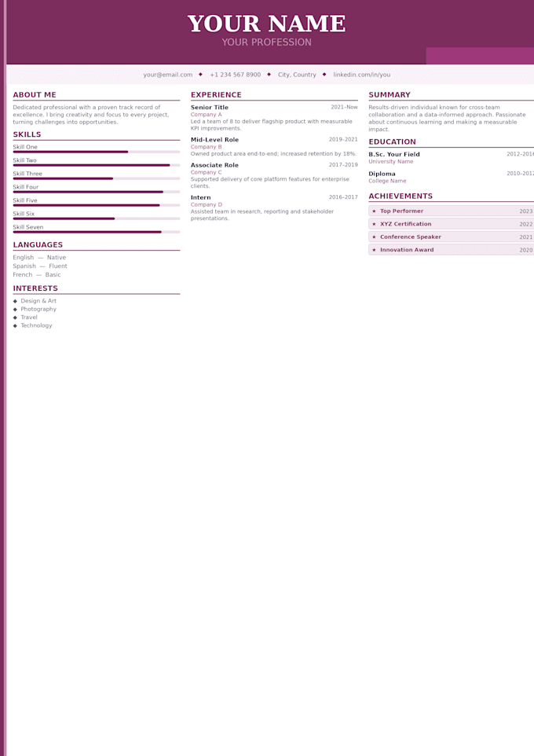The height and width of the screenshot is (756, 534).
Task: Click the your@email.com contact
Action: [168, 75]
